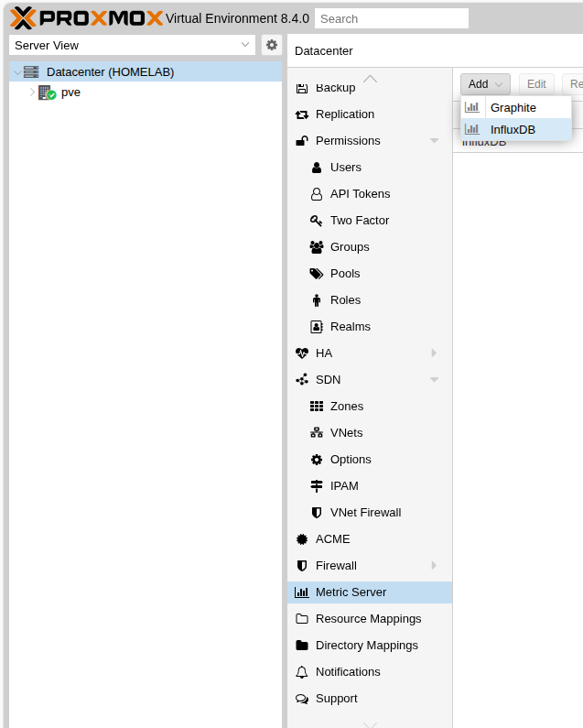
Task: Expand the pve node in tree
Action: tap(32, 92)
